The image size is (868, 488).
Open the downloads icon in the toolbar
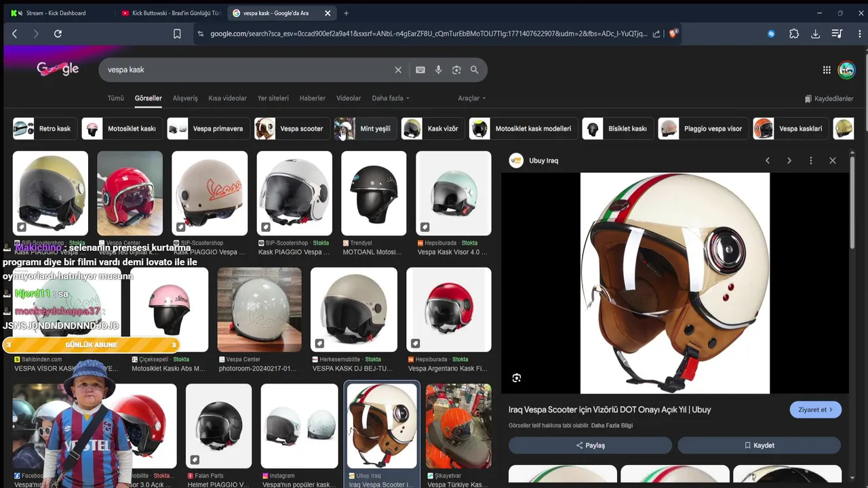[816, 34]
